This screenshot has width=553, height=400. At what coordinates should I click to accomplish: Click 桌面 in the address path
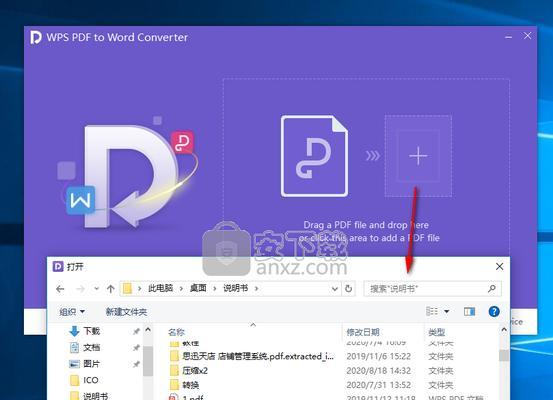coord(198,288)
